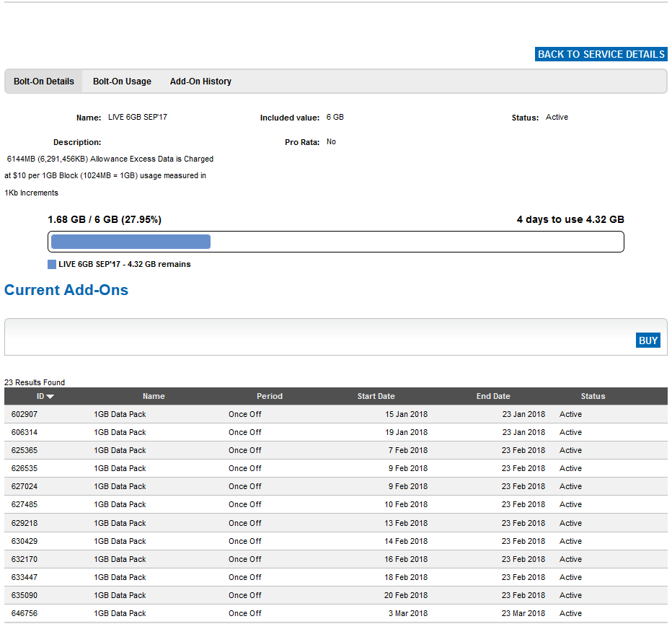Sort the table by Name column
This screenshot has width=672, height=624.
tap(154, 396)
